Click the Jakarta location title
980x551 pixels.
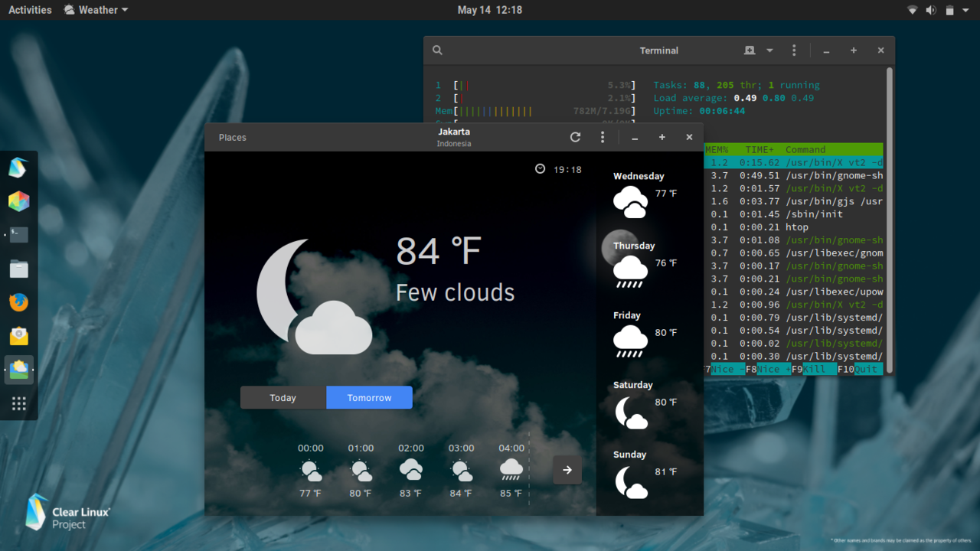tap(454, 132)
